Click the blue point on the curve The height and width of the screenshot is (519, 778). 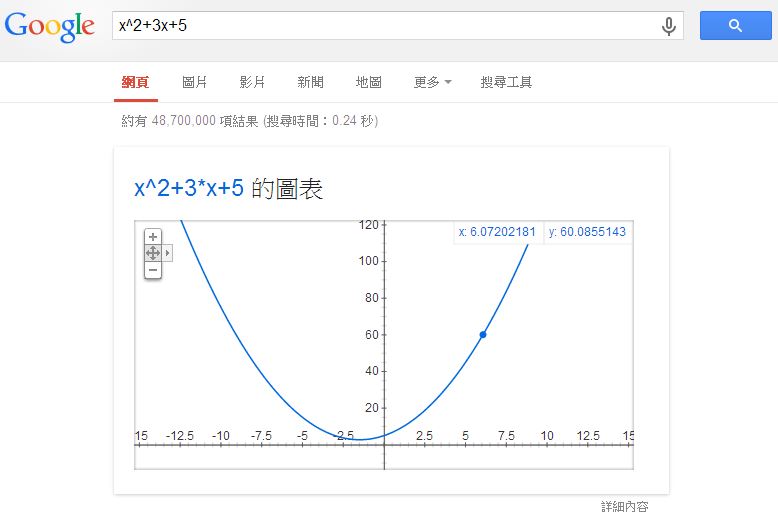pyautogui.click(x=483, y=334)
